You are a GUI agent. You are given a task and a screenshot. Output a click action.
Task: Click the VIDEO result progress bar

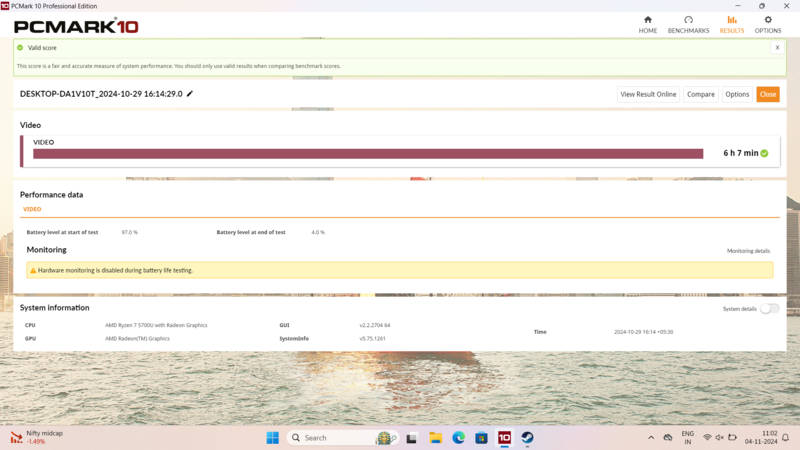368,154
